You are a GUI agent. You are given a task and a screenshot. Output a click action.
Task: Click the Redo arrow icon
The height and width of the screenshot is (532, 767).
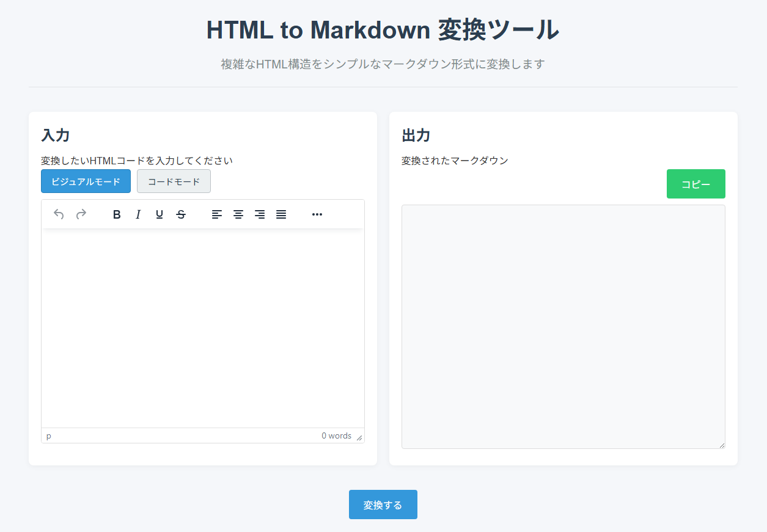(x=81, y=214)
